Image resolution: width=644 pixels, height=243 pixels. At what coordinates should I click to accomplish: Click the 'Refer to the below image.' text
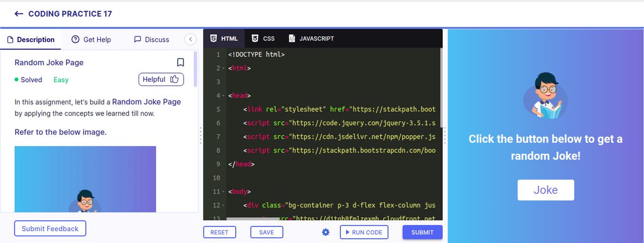61,132
